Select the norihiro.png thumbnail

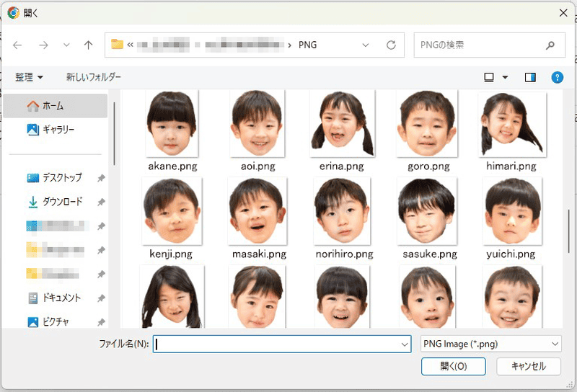pos(342,211)
